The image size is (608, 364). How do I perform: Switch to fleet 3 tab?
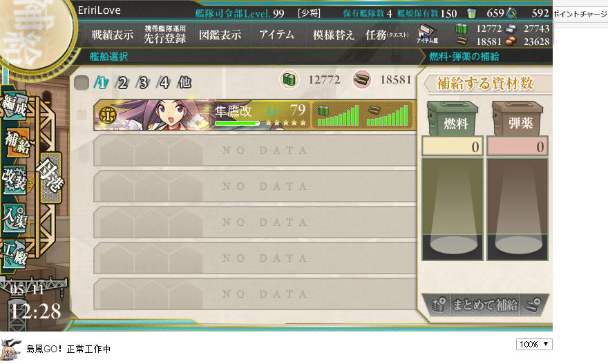point(143,83)
